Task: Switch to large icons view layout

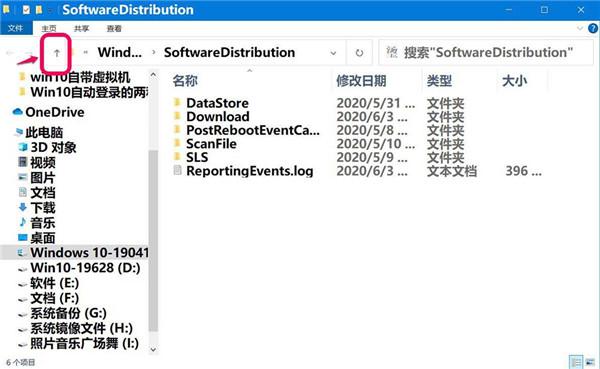Action: [x=590, y=362]
